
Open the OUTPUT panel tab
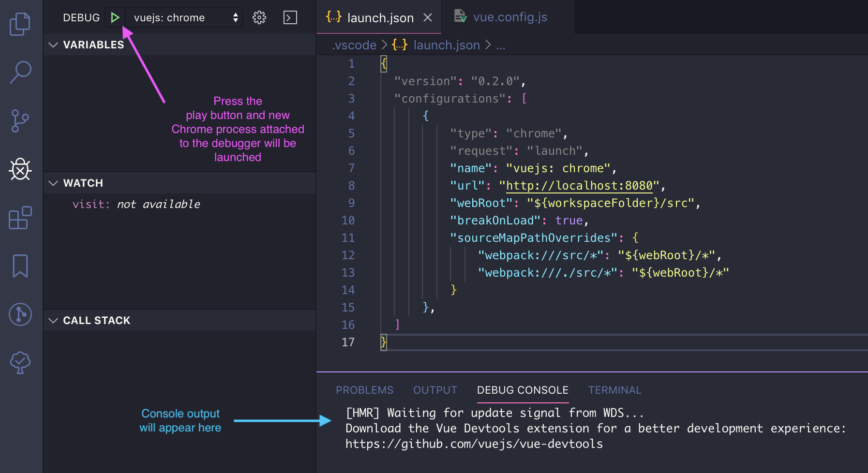pyautogui.click(x=435, y=390)
